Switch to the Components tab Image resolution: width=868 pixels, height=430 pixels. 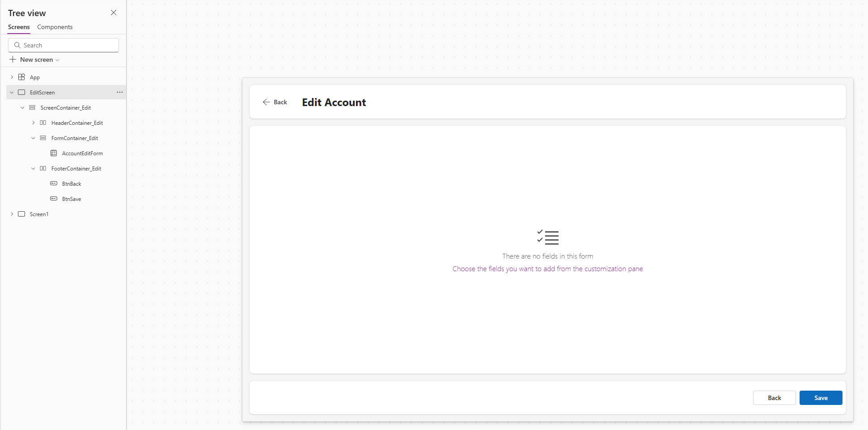click(x=55, y=27)
